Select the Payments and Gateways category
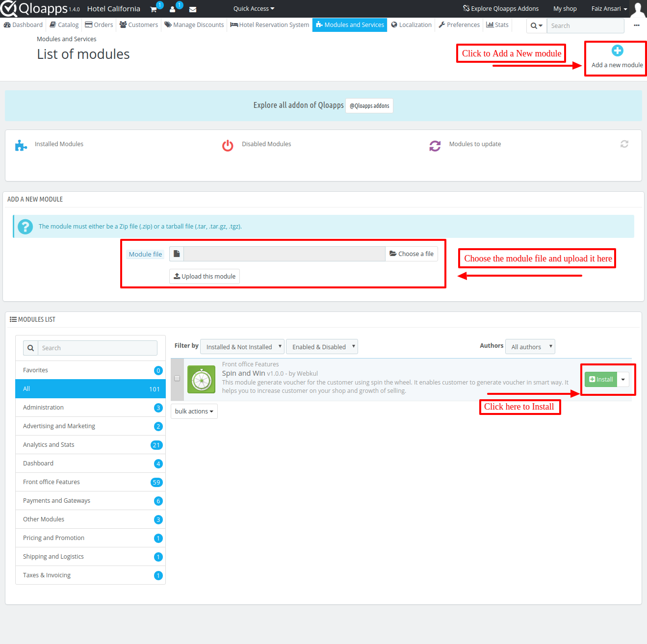This screenshot has width=647, height=644. (91, 501)
